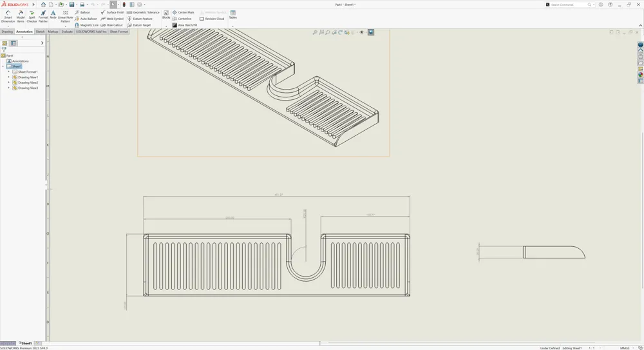The width and height of the screenshot is (644, 350).
Task: Activate the Format Painter
Action: coord(43,17)
